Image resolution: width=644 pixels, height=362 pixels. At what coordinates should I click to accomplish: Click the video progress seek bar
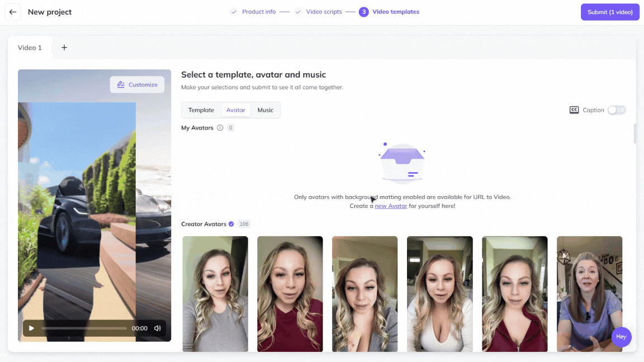[84, 328]
